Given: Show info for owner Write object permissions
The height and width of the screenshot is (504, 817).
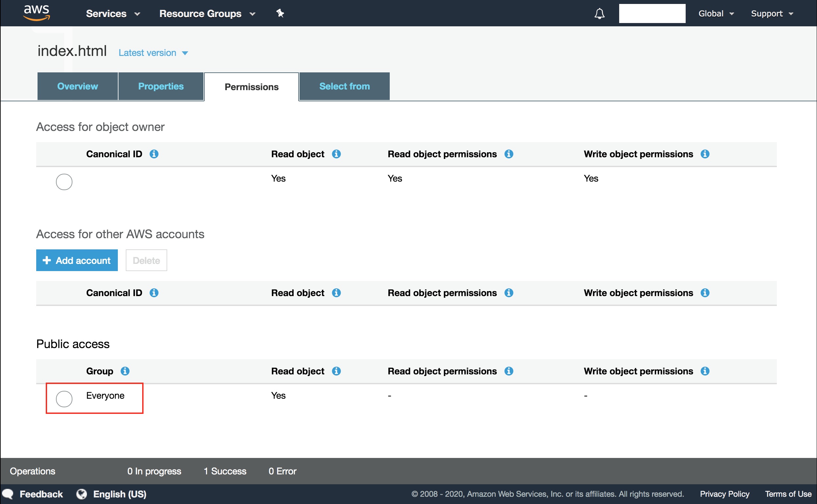Looking at the screenshot, I should coord(705,154).
